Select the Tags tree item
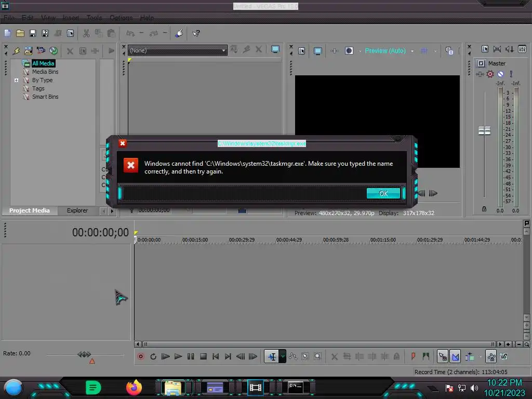This screenshot has height=399, width=532. click(x=38, y=88)
